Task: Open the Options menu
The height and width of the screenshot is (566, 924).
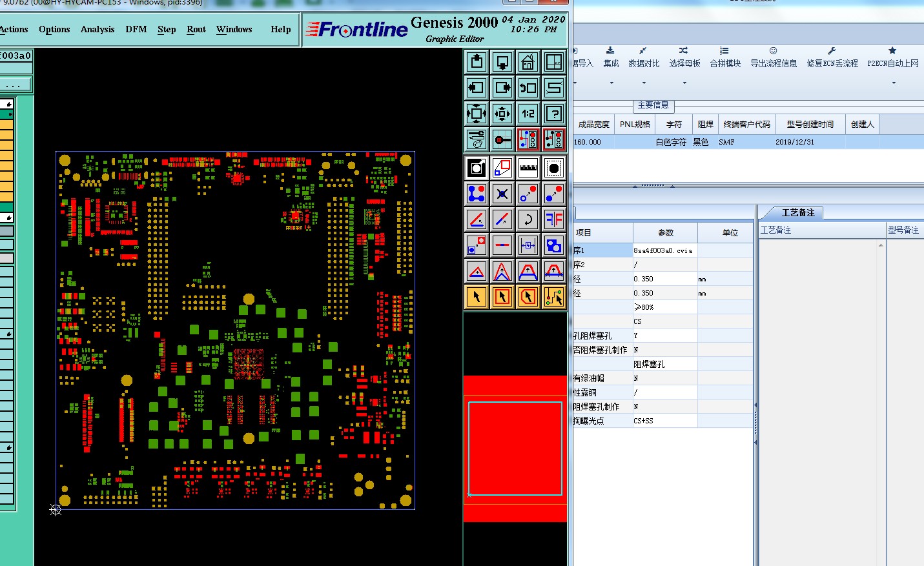Action: point(54,29)
